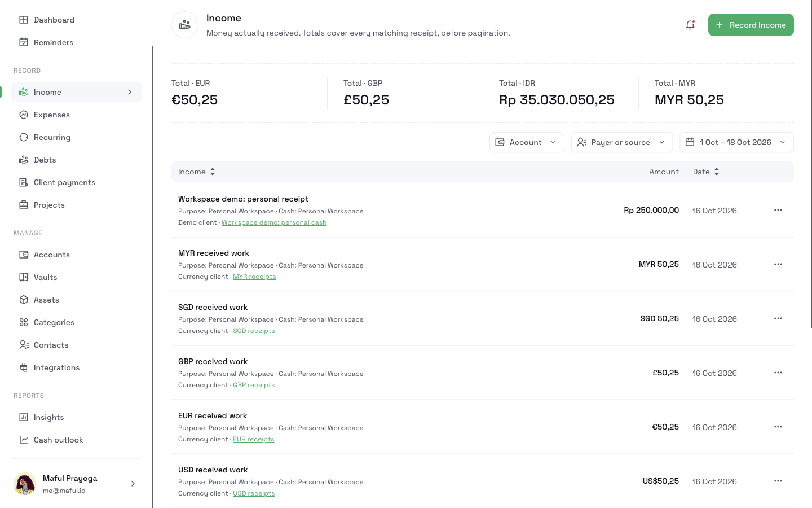
Task: Click the Projects briefcase icon
Action: pos(24,205)
